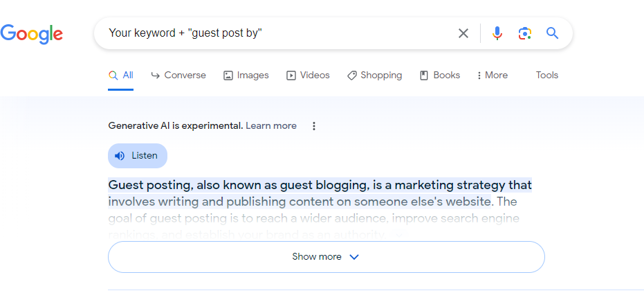644x302 pixels.
Task: Open Google Lens image search icon
Action: point(524,33)
